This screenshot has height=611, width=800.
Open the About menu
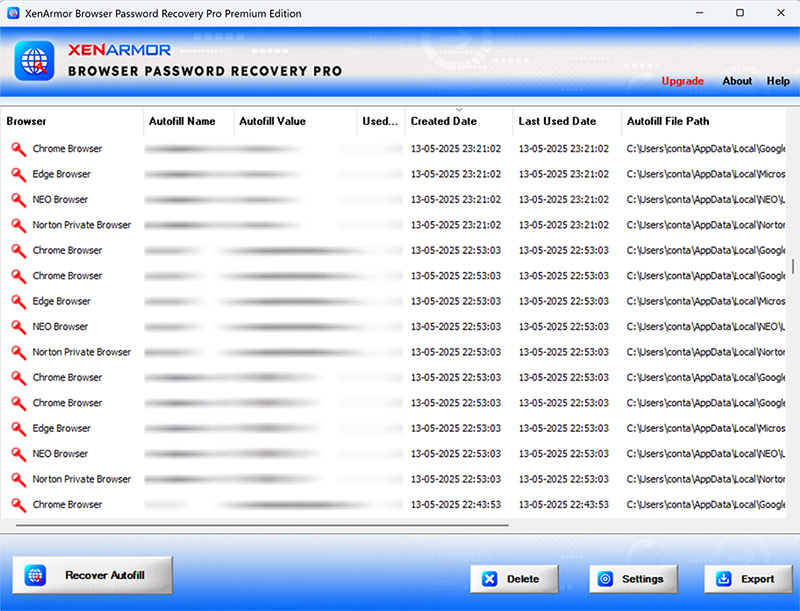pyautogui.click(x=737, y=81)
